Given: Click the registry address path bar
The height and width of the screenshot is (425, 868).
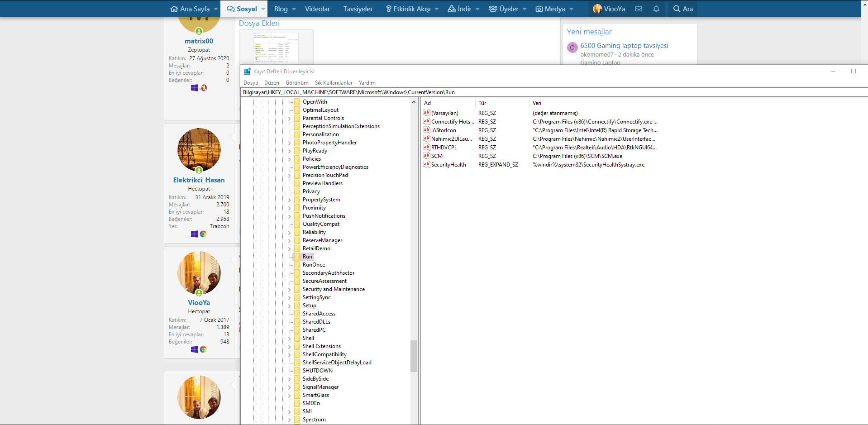Looking at the screenshot, I should click(x=554, y=92).
